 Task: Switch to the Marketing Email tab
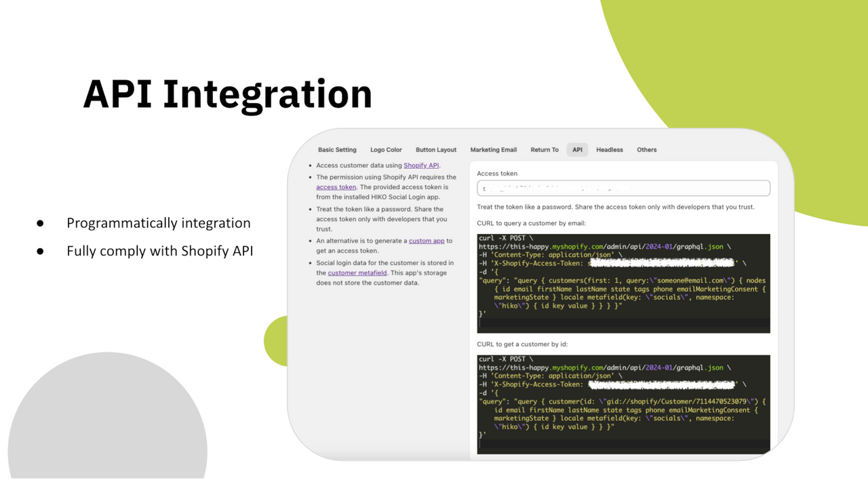tap(493, 150)
